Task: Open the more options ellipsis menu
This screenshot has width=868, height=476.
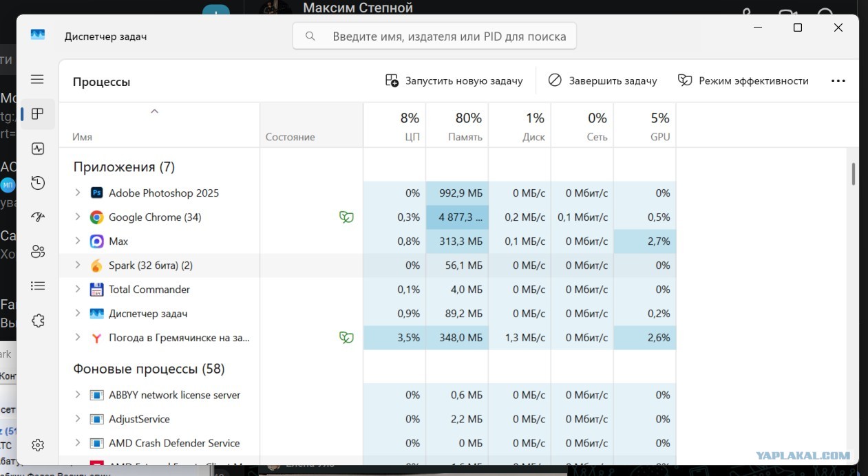Action: coord(838,80)
